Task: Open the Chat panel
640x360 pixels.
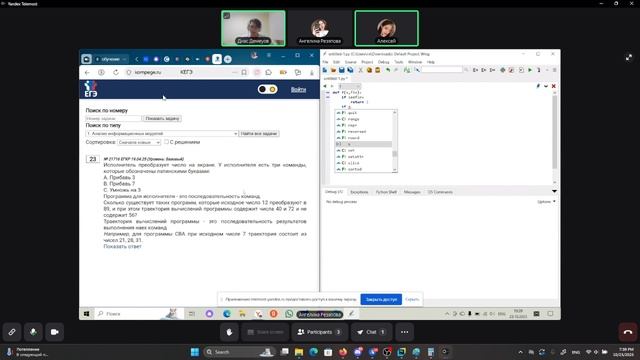Action: coord(371,332)
